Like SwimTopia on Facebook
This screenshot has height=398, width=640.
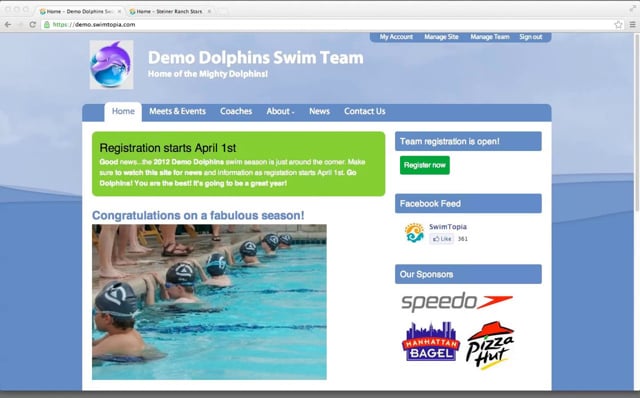click(x=442, y=239)
